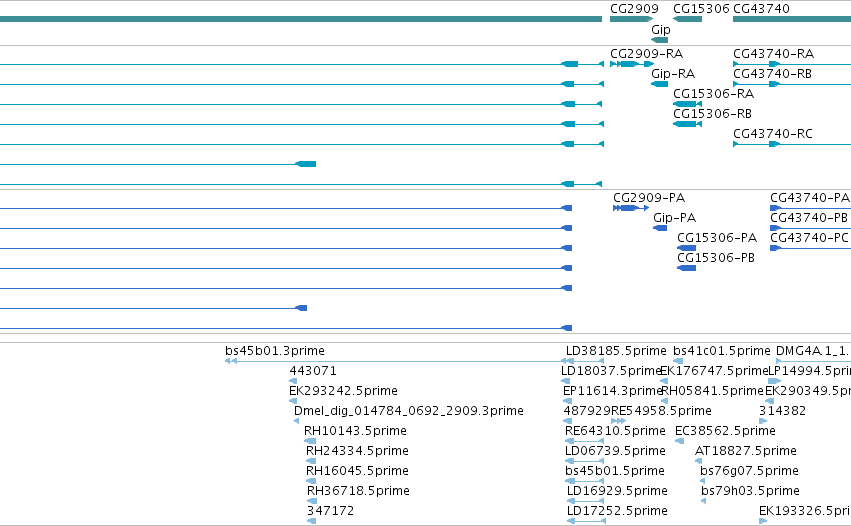Click transcript CG15306-RA label
Viewport: 851px width, 526px height.
tap(713, 94)
